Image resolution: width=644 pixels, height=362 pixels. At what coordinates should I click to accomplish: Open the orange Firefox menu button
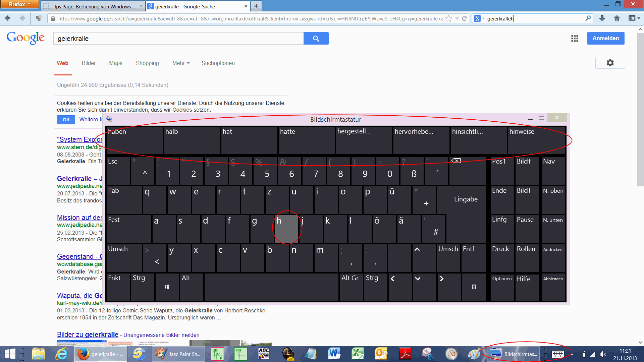[x=19, y=4]
